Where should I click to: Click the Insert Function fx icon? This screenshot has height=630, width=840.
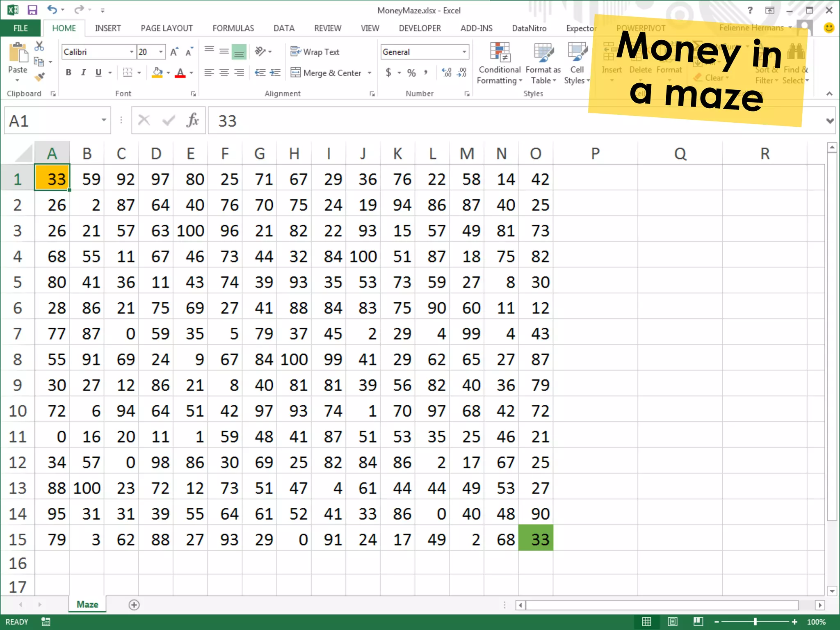pyautogui.click(x=192, y=121)
